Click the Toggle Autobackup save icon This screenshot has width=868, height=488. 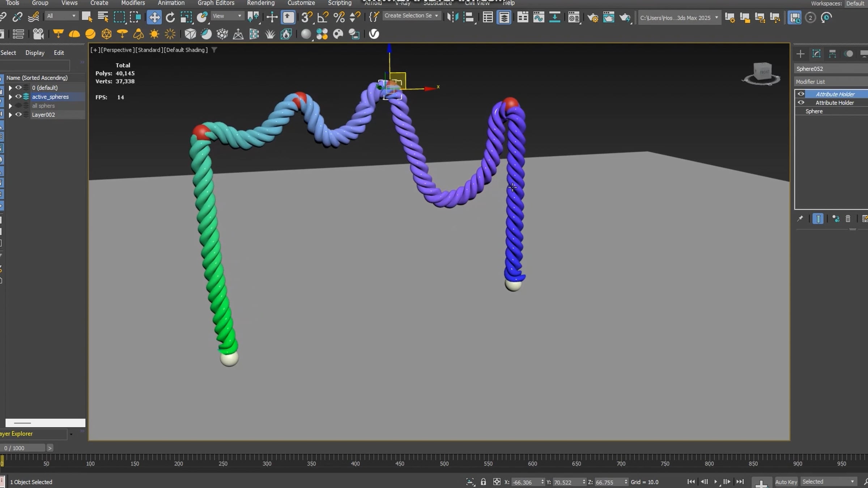795,17
